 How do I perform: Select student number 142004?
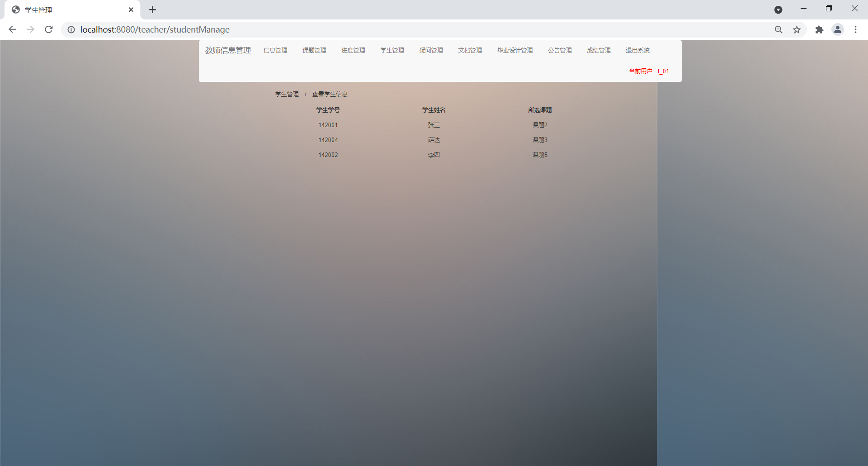click(x=328, y=140)
